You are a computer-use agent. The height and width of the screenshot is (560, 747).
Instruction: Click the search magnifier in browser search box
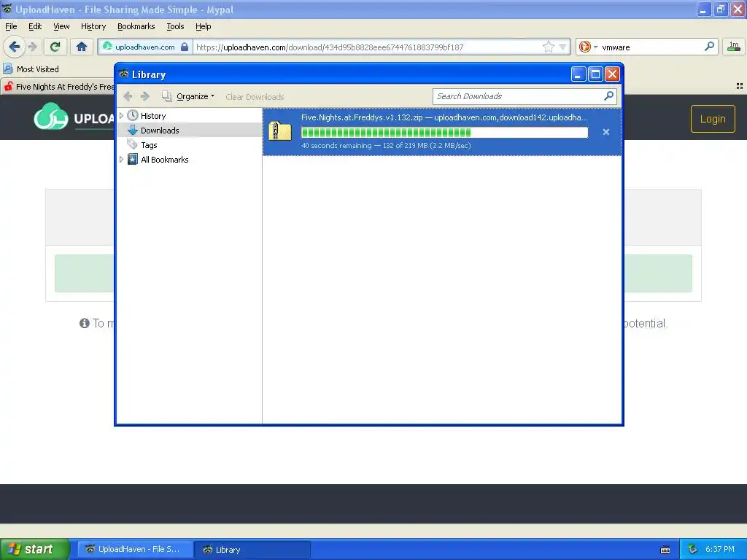click(709, 47)
